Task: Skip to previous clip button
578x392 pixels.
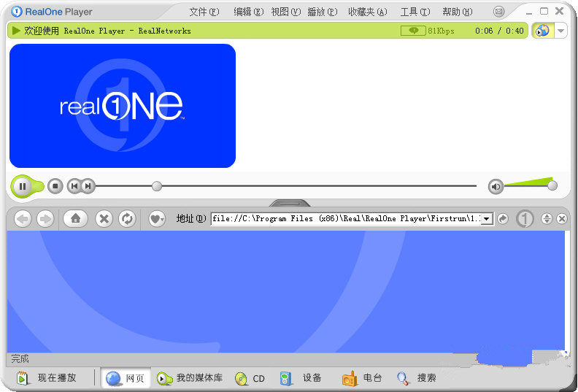Action: [74, 186]
